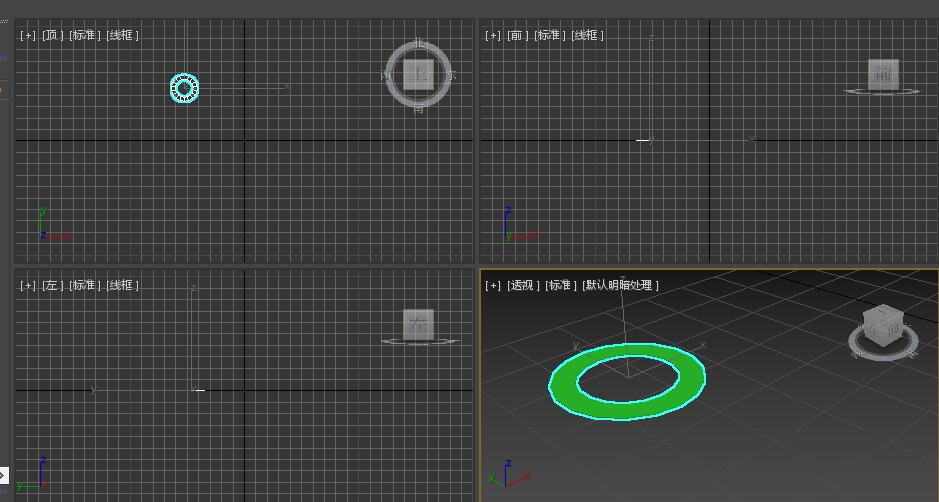Open the [前] view label menu
This screenshot has width=939, height=502.
517,35
